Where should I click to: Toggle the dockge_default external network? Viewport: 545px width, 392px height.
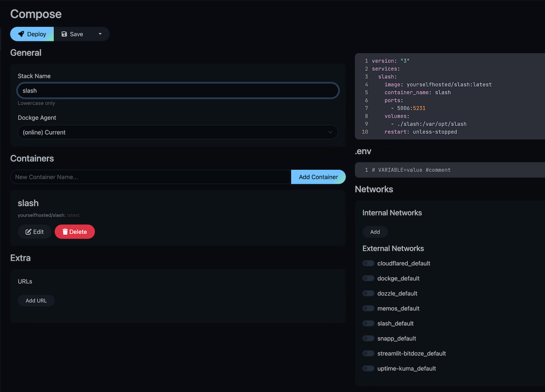point(368,278)
